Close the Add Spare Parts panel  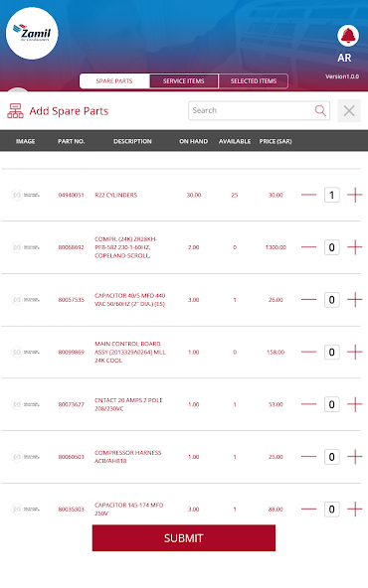(x=349, y=110)
